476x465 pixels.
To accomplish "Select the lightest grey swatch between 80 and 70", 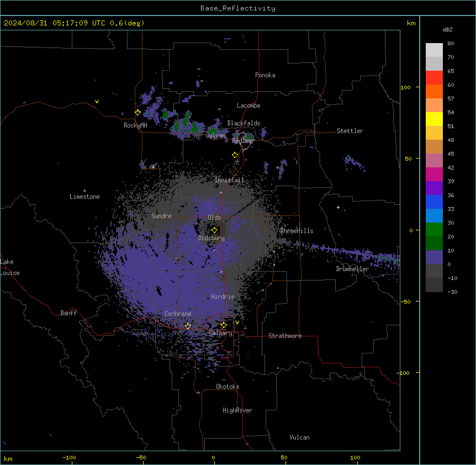I will (434, 50).
